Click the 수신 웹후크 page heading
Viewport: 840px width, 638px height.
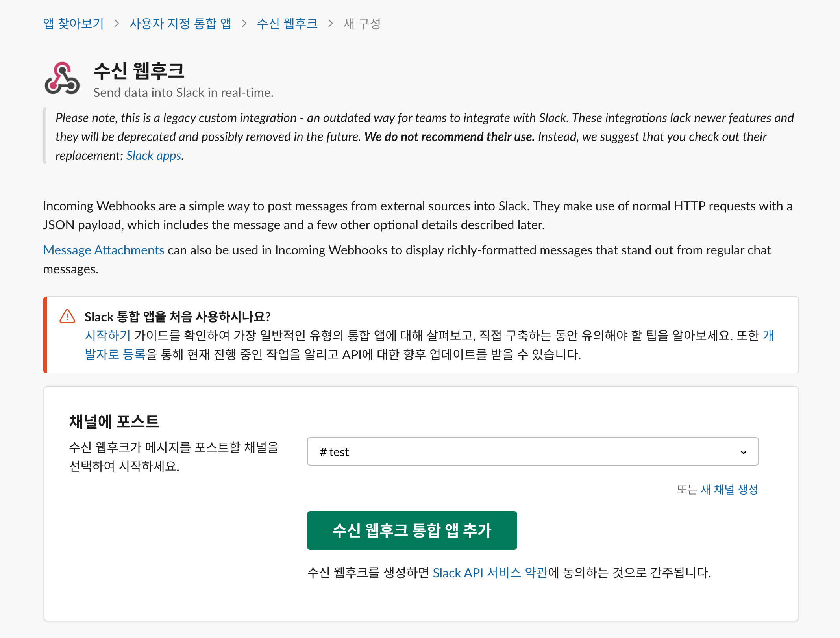tap(139, 71)
